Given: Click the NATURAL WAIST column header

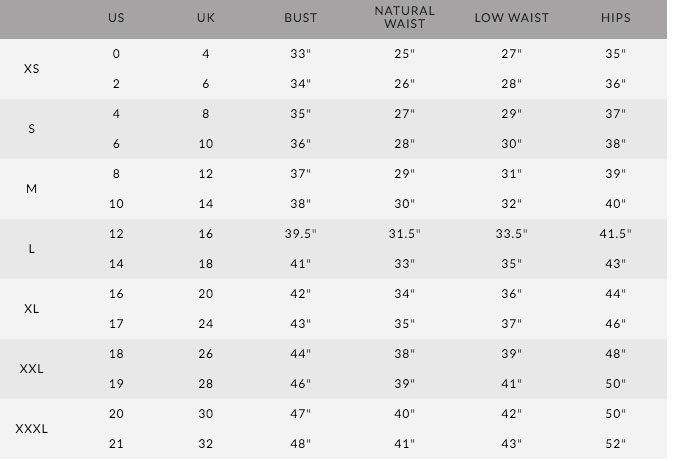Looking at the screenshot, I should click(x=404, y=17).
